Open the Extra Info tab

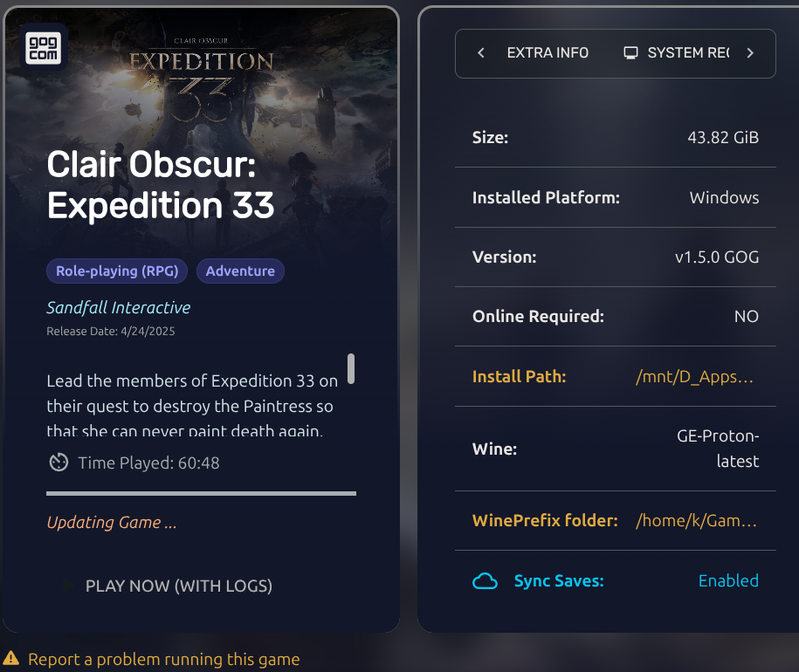coord(548,53)
